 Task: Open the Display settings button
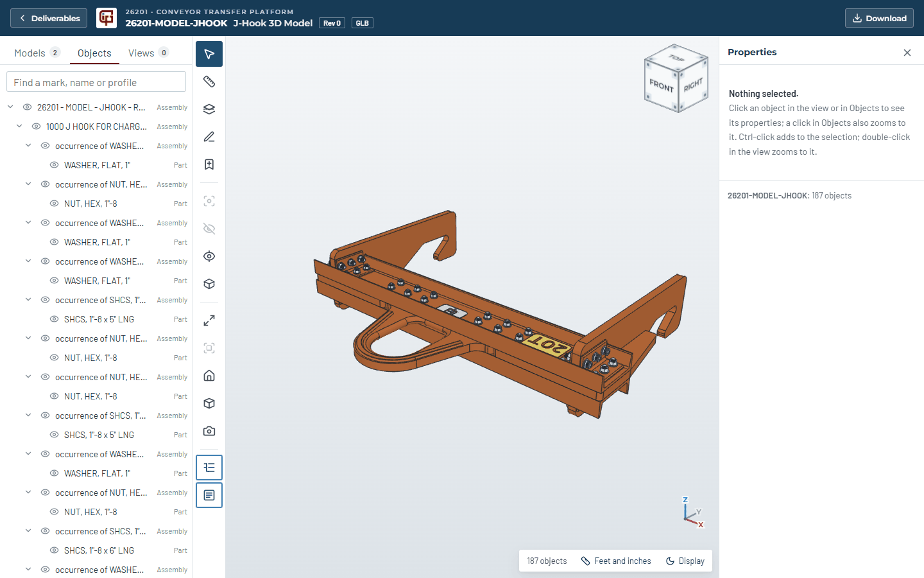685,561
